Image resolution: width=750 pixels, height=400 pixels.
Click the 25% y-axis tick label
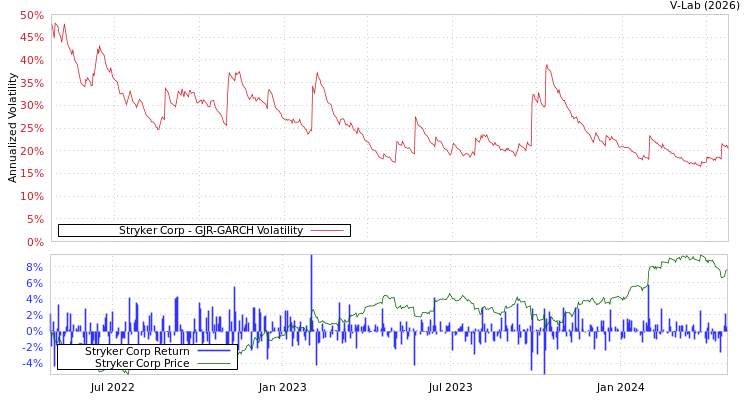[31, 129]
